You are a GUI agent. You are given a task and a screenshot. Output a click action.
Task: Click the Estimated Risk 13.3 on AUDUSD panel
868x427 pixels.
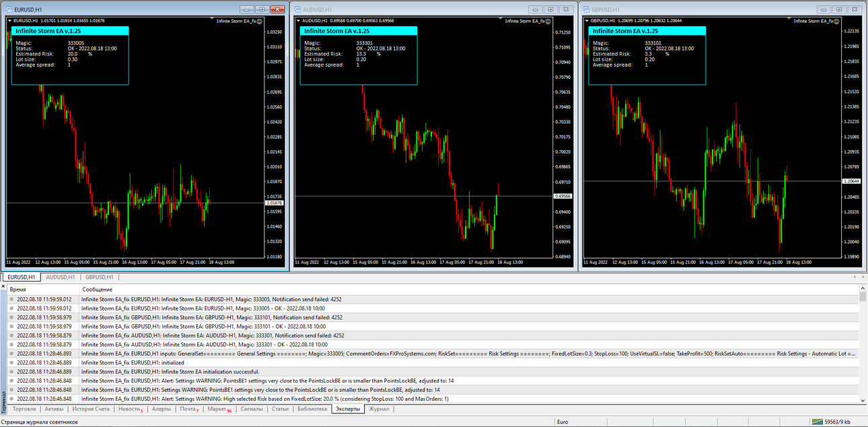tap(362, 54)
